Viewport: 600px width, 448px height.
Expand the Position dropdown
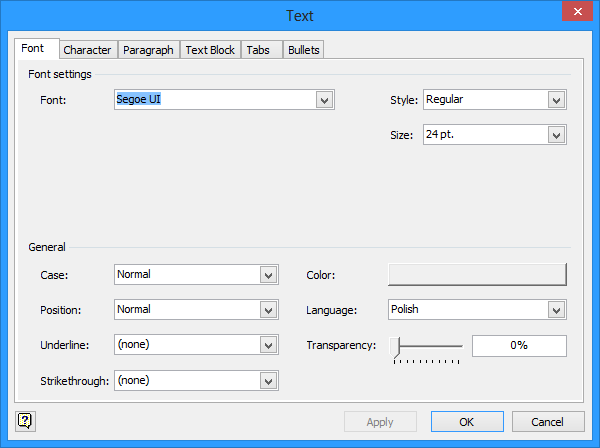click(268, 310)
